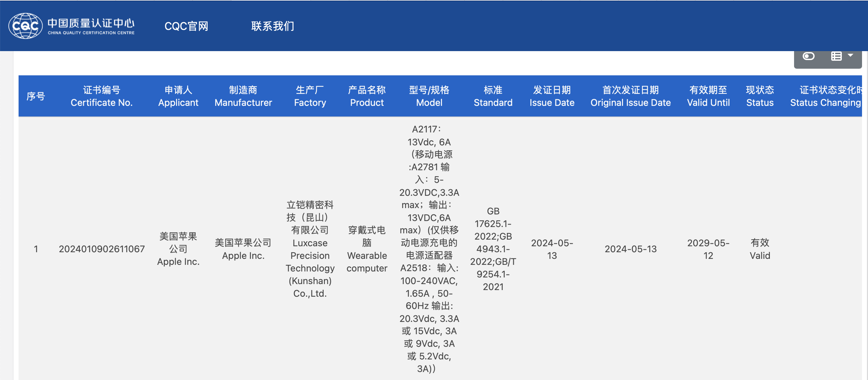Screen dimensions: 868x380
Task: Open the 联系我们 menu item
Action: point(272,26)
